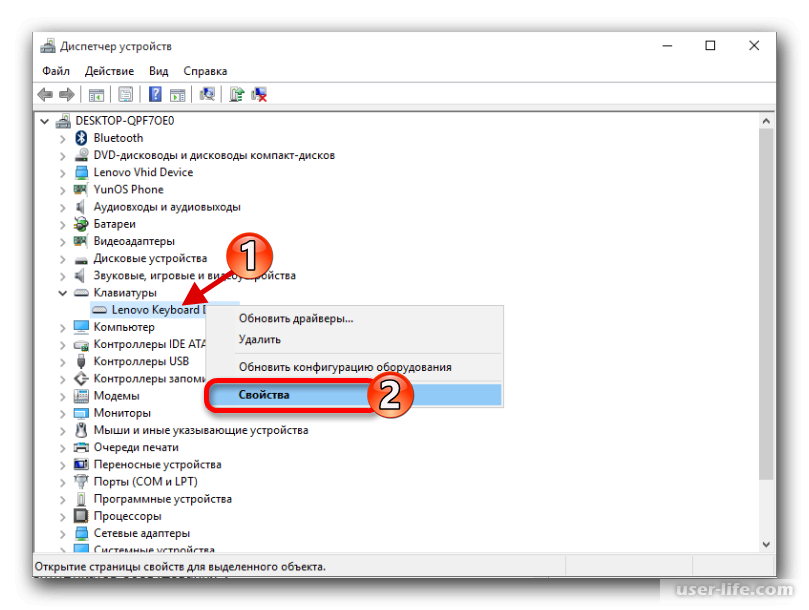Choose Обновить конфигурацию оборудования in context menu
This screenshot has width=809, height=610.
[x=354, y=367]
